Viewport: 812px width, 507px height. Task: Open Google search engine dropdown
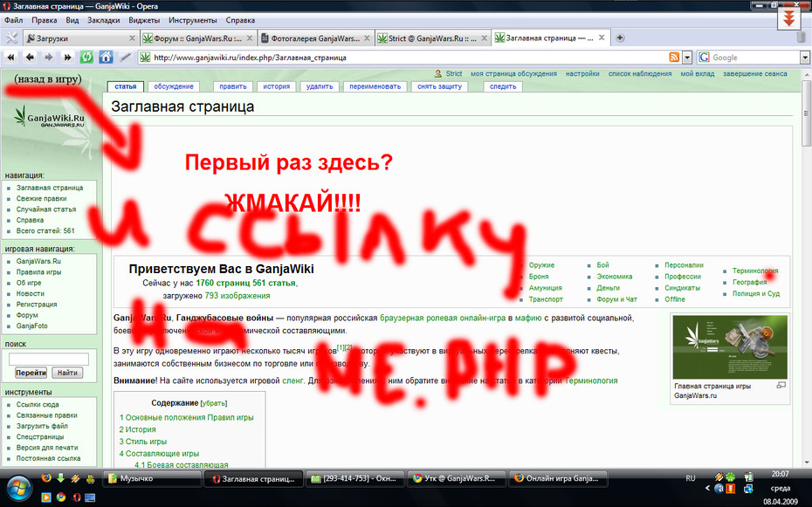coord(805,58)
